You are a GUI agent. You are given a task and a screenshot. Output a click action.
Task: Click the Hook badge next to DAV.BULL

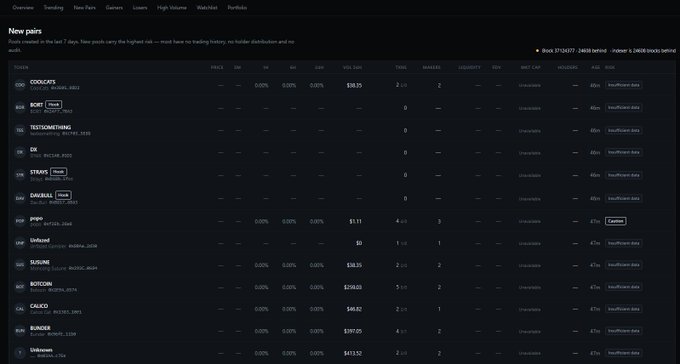63,195
